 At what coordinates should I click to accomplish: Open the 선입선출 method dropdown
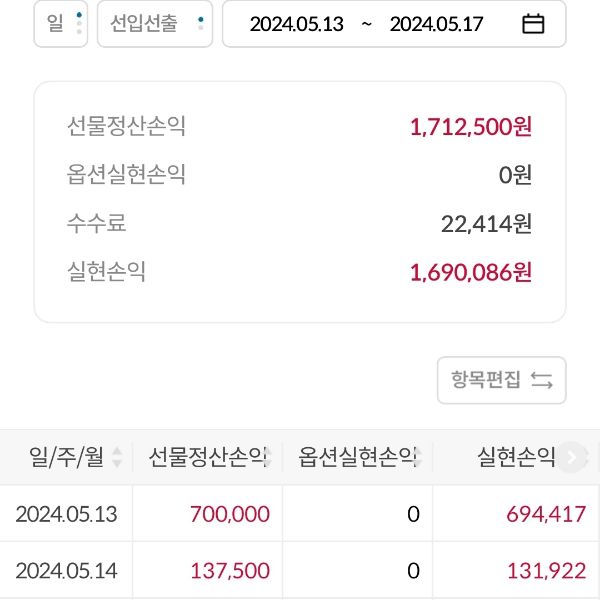tap(155, 24)
